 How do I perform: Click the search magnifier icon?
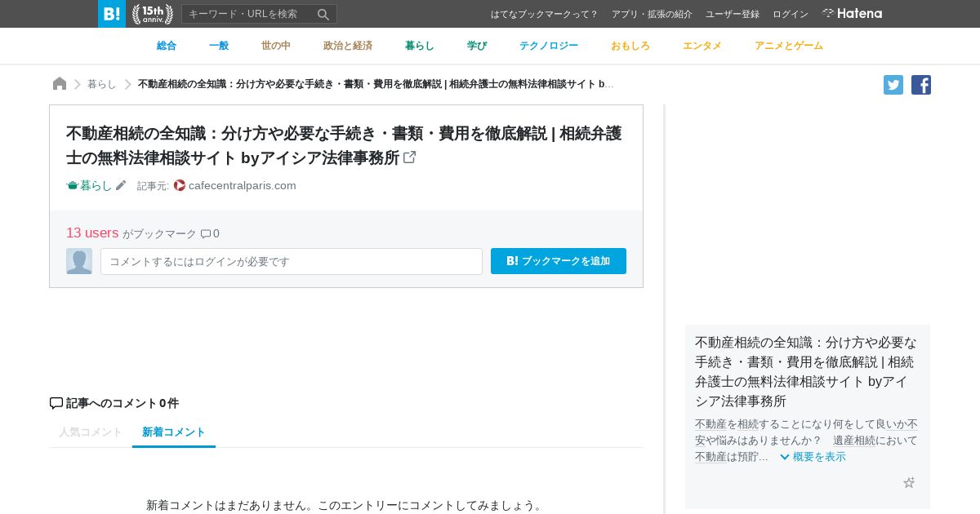(323, 14)
